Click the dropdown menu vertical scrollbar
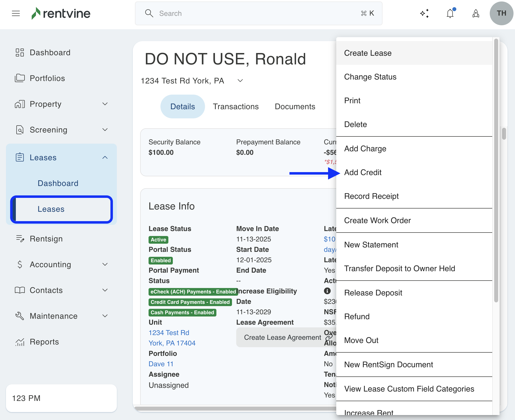 (x=496, y=171)
